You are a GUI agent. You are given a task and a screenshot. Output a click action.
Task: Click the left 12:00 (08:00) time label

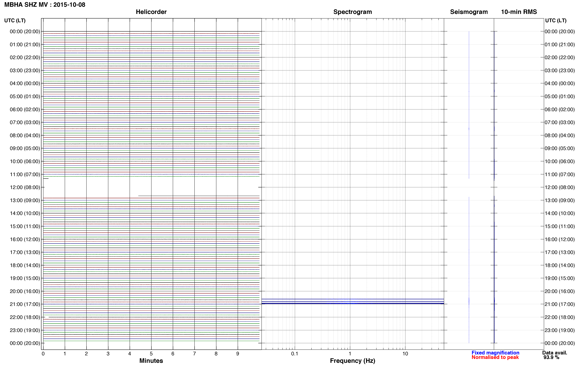(x=25, y=187)
